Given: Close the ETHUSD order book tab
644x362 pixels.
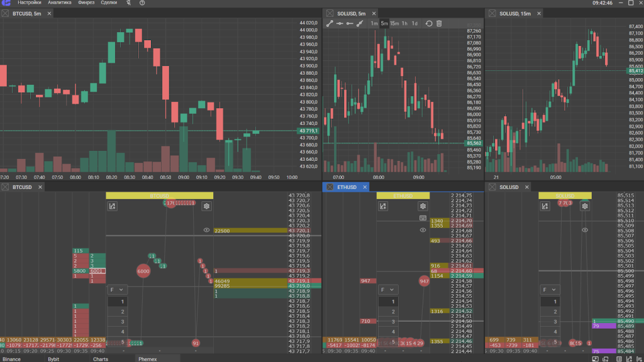Looking at the screenshot, I should point(365,187).
